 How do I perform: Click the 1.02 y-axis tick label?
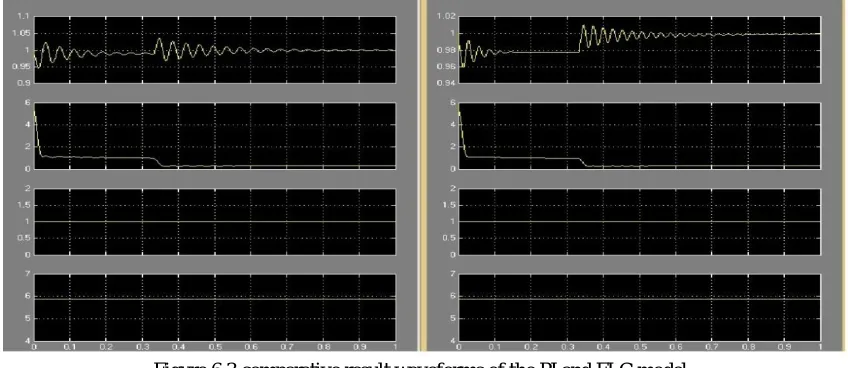pyautogui.click(x=446, y=17)
